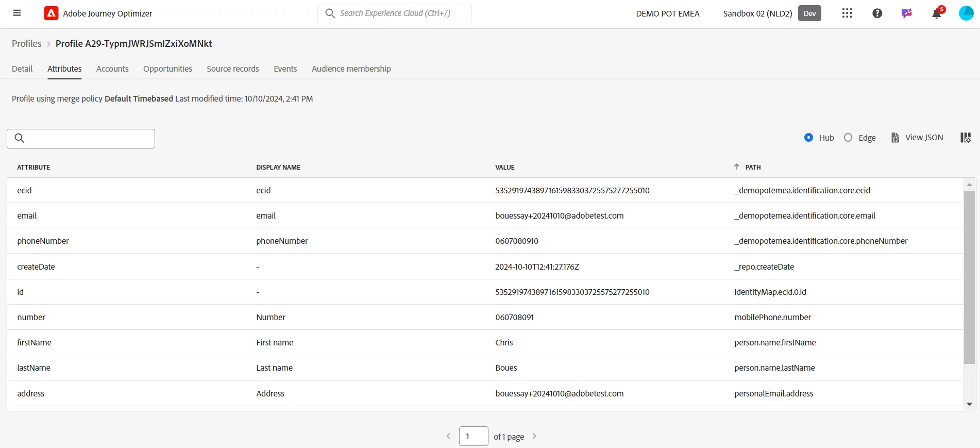The height and width of the screenshot is (448, 980).
Task: Click the scrollbar down arrow
Action: coord(969,404)
